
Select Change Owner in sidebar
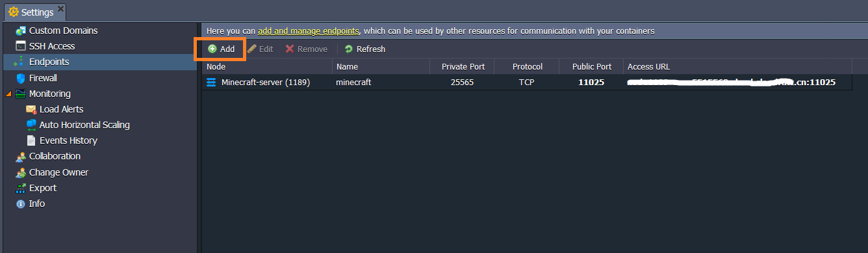point(58,172)
